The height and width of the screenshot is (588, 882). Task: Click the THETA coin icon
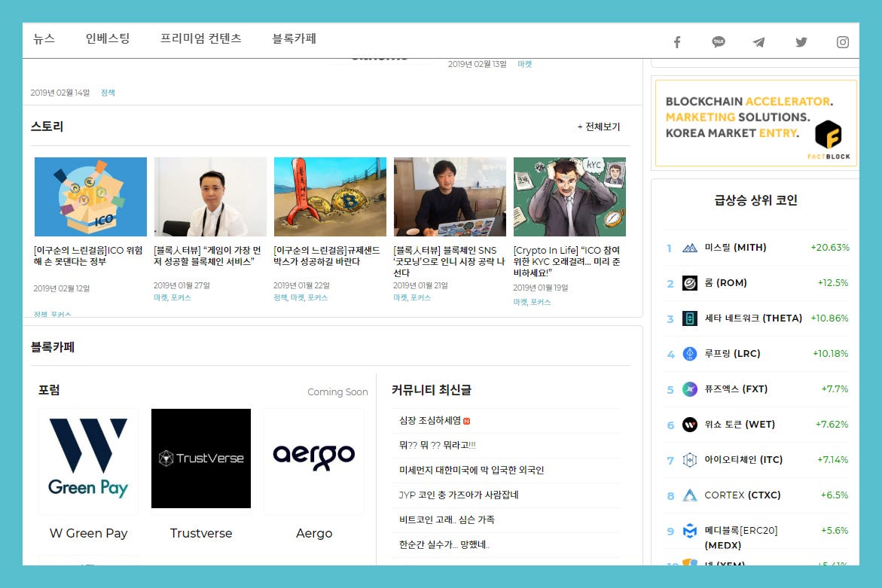coord(690,318)
